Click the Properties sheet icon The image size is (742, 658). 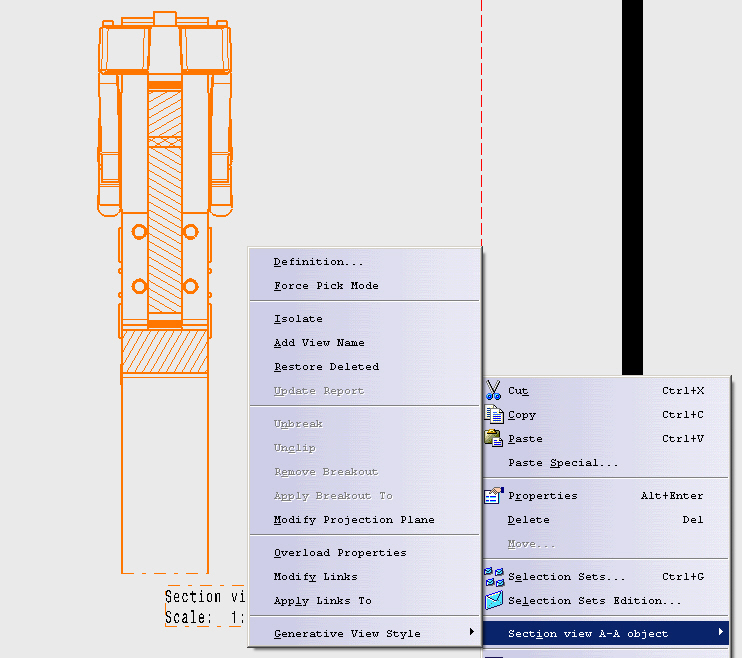click(x=494, y=496)
